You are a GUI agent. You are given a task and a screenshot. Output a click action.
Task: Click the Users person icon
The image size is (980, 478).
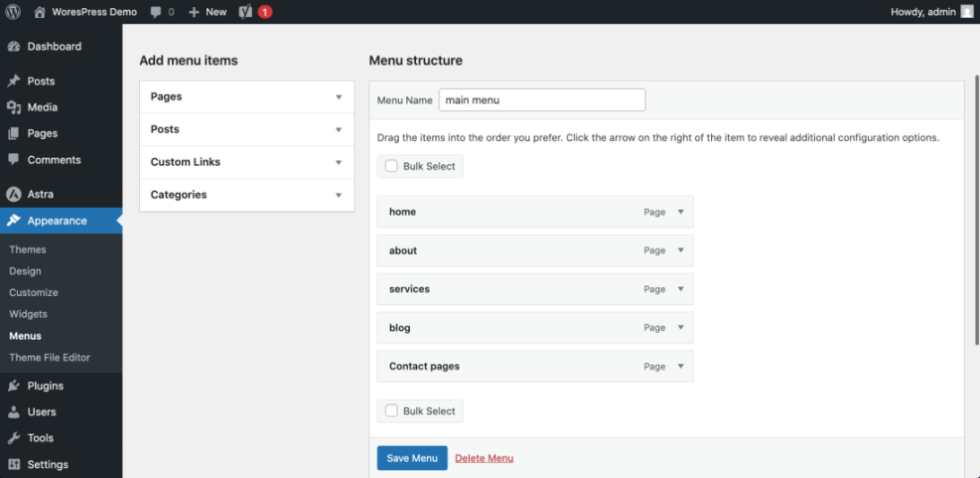click(14, 412)
